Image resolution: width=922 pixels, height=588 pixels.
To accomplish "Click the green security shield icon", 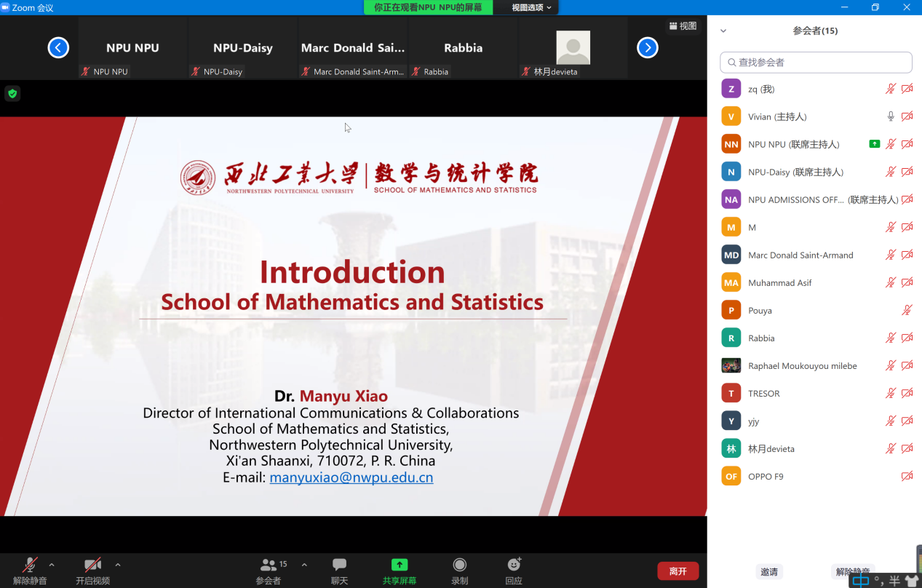I will [x=12, y=94].
